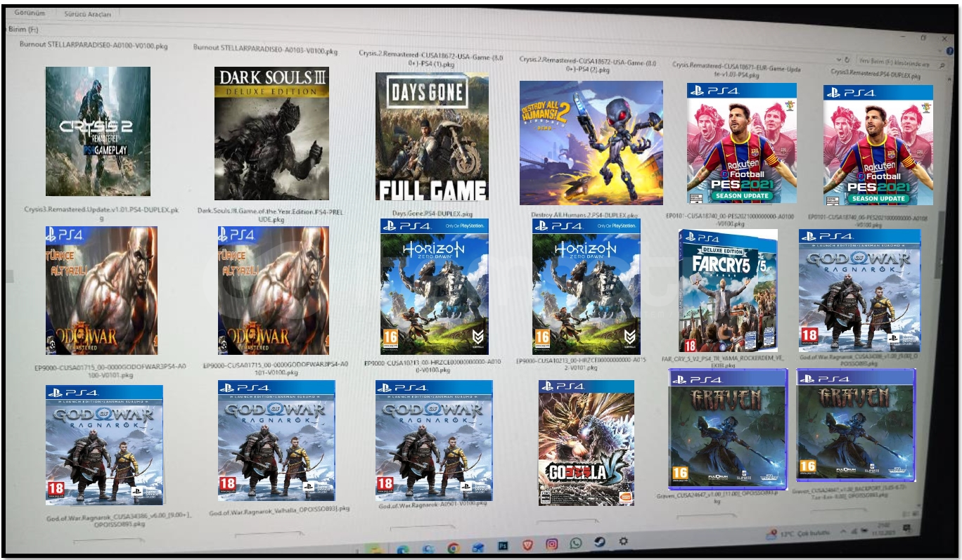
Task: Open WhatsApp from the taskbar
Action: pyautogui.click(x=576, y=543)
